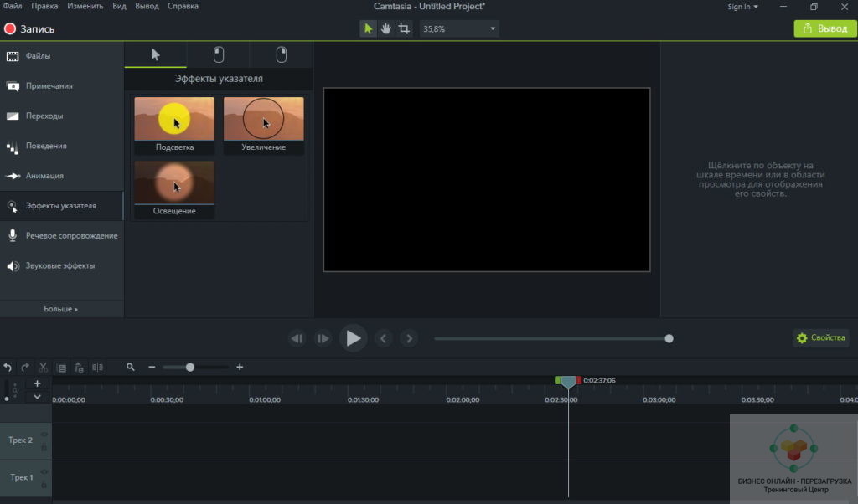Image resolution: width=858 pixels, height=504 pixels.
Task: Click the Split clip icon
Action: coord(98,367)
